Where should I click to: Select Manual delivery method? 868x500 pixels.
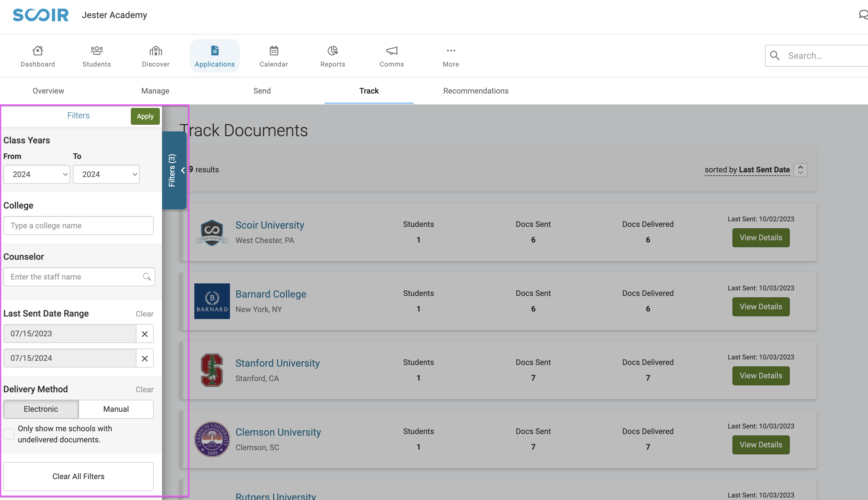(116, 409)
